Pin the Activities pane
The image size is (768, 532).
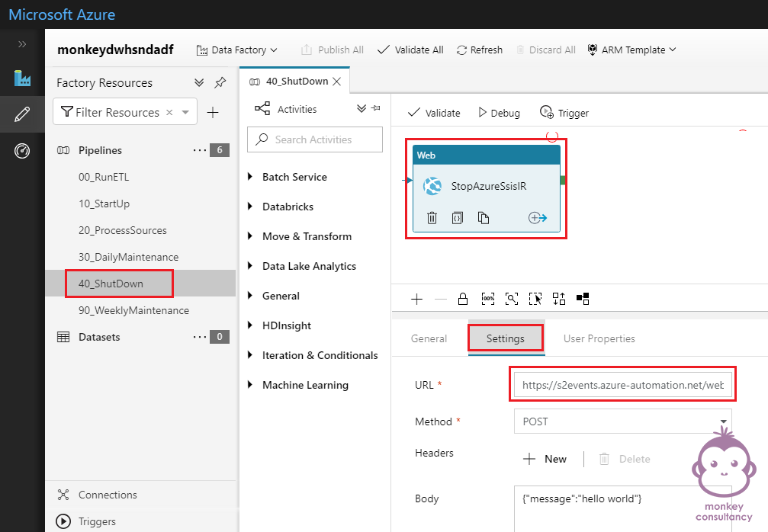click(376, 108)
